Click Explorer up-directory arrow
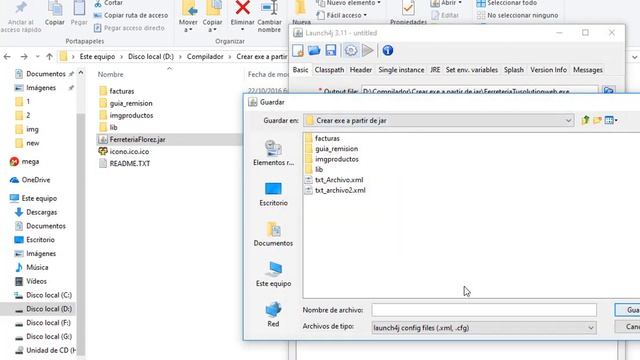This screenshot has height=360, width=640. click(x=49, y=56)
